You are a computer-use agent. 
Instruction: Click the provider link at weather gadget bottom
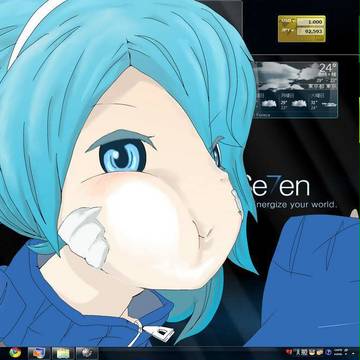263,115
